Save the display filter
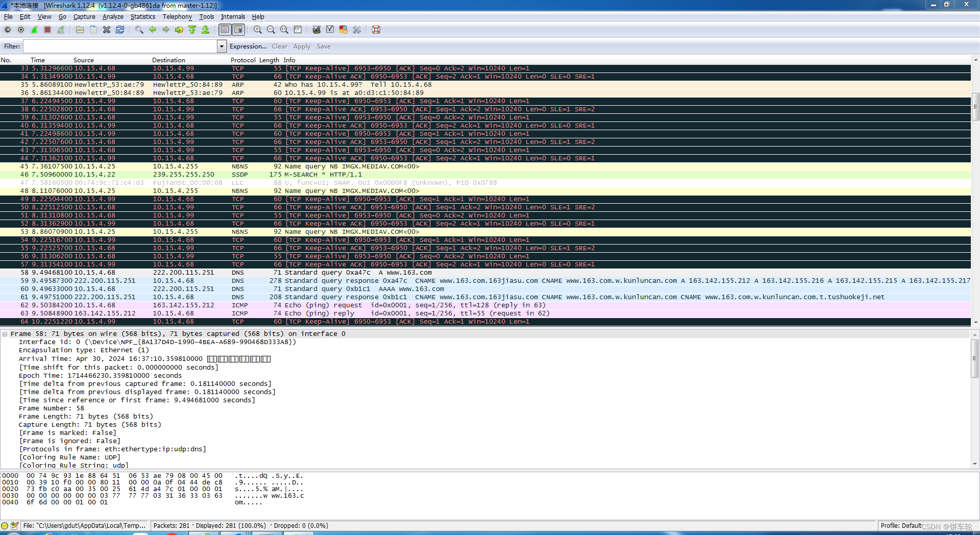Screen dimensions: 980x535 tap(324, 46)
